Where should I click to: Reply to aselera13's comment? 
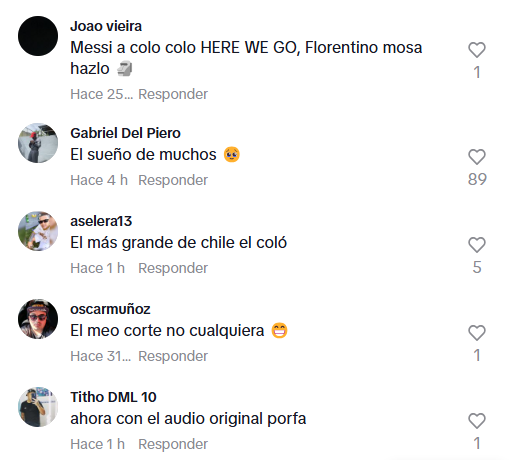[x=173, y=268]
